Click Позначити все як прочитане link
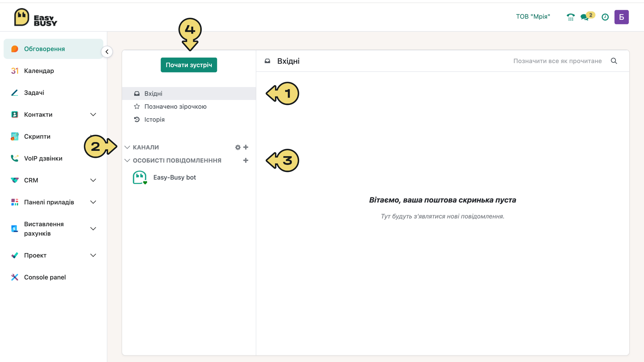The image size is (644, 362). tap(557, 61)
